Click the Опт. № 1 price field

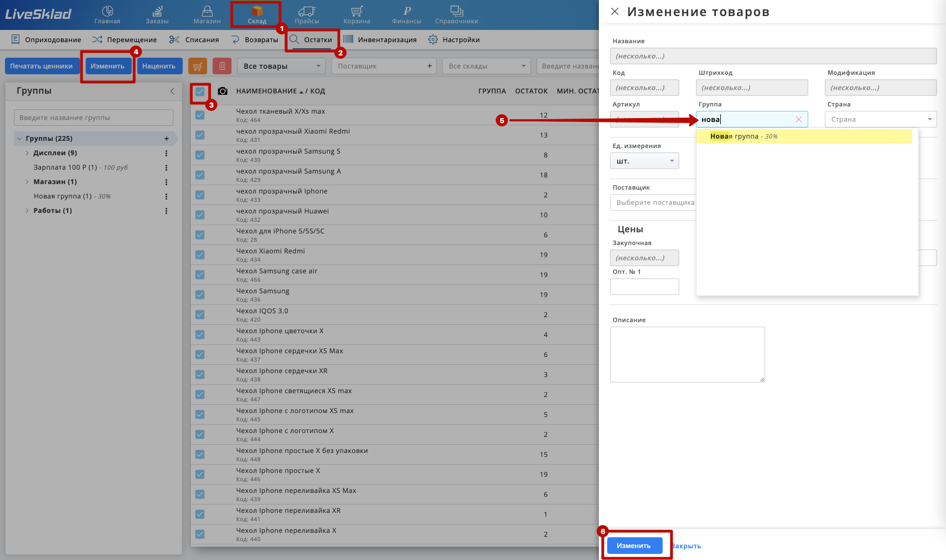click(644, 287)
